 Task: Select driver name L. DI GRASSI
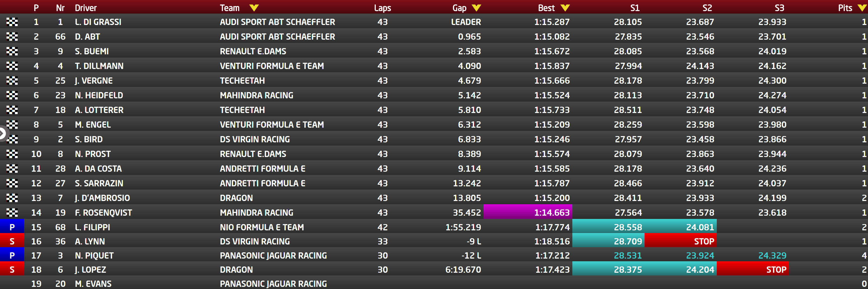[98, 22]
